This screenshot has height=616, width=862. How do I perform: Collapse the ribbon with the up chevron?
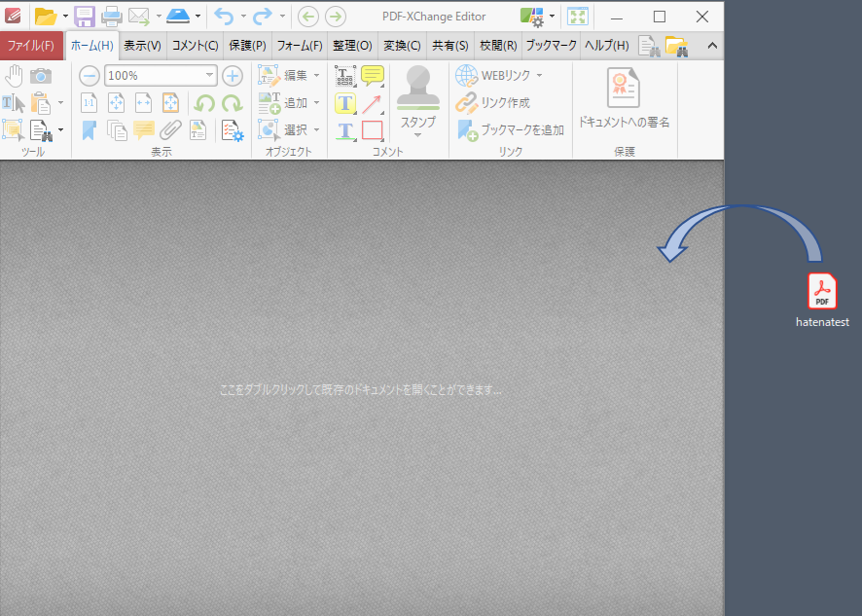(x=712, y=46)
